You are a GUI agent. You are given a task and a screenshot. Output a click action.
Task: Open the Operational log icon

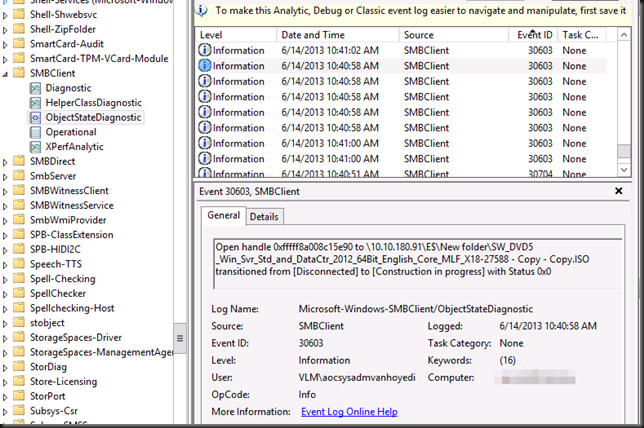(x=35, y=132)
